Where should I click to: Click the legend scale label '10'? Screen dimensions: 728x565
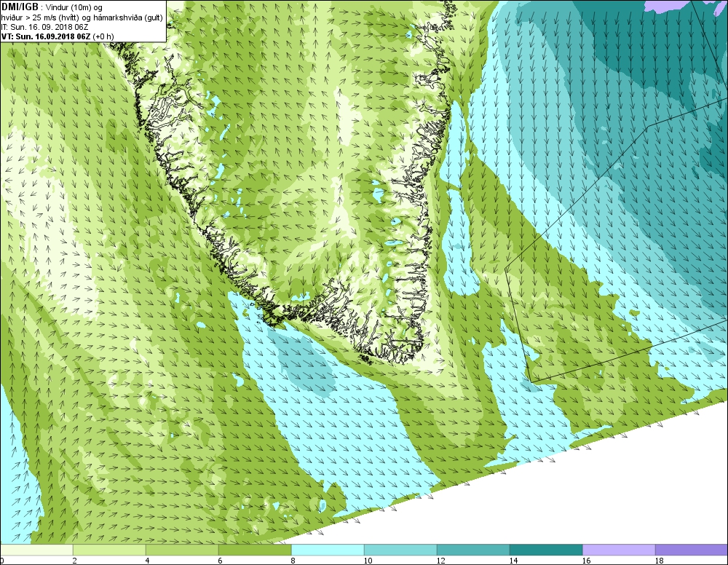tap(368, 561)
